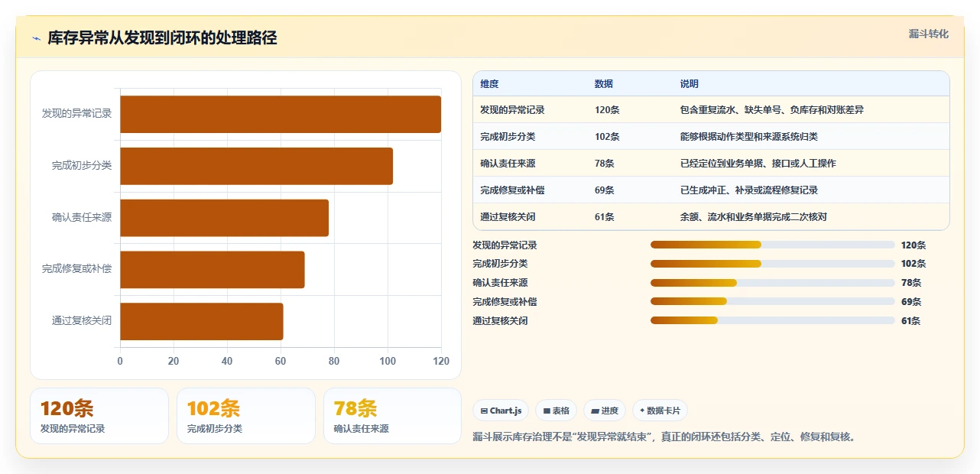Click table value 120条
The width and height of the screenshot is (980, 474).
click(607, 110)
